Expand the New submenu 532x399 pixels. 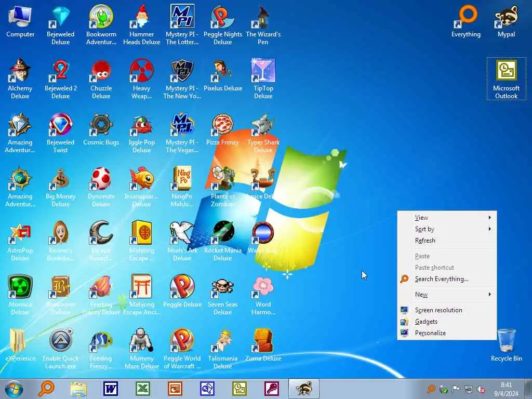tap(447, 295)
